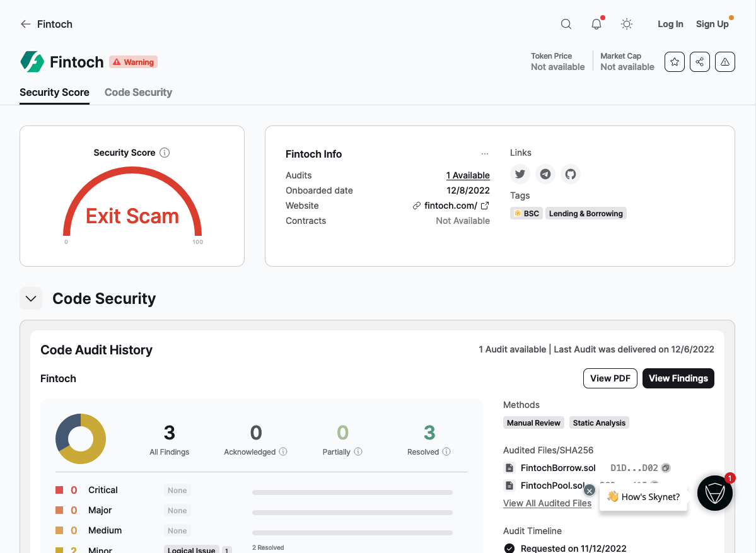Toggle light/dark theme with the sun icon
The image size is (756, 553).
626,23
